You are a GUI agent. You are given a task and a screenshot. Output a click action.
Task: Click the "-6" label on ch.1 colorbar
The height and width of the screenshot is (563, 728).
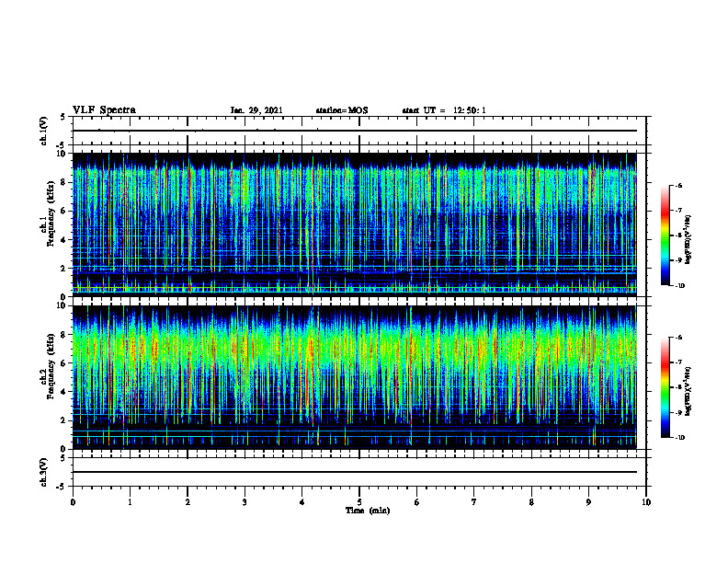[x=678, y=185]
